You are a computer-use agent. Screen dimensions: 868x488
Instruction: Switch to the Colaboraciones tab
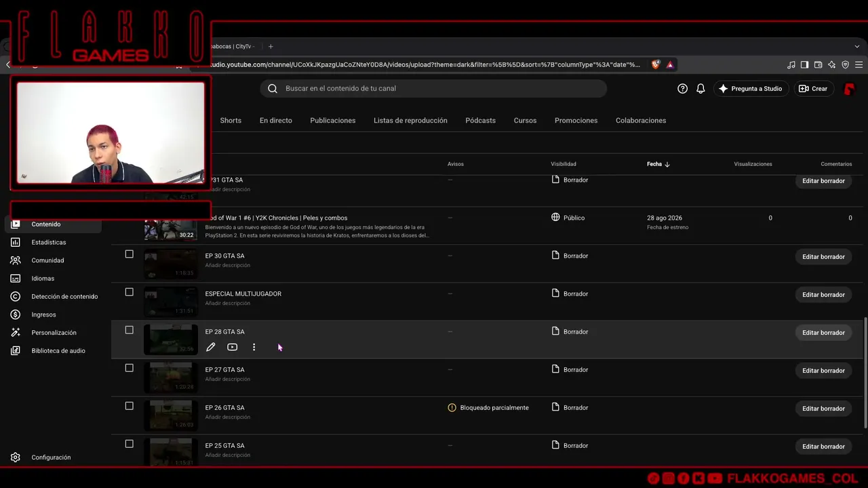[641, 121]
